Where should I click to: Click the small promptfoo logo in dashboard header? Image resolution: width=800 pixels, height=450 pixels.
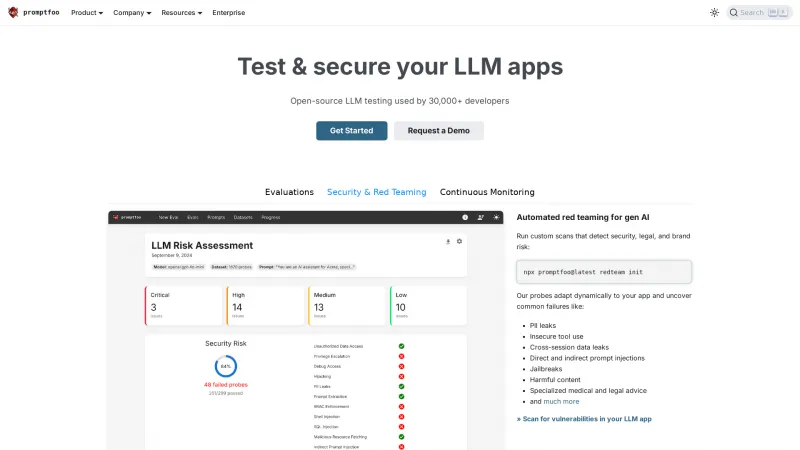[116, 217]
